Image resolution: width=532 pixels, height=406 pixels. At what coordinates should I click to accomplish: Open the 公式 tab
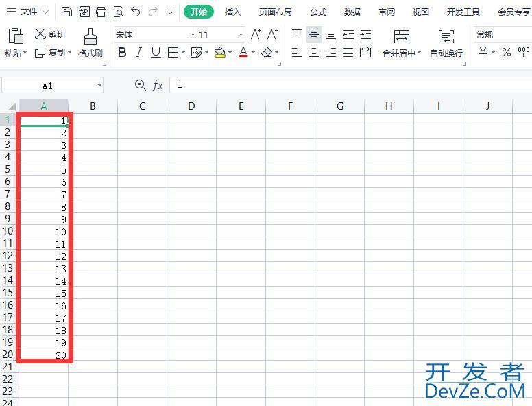coord(318,12)
